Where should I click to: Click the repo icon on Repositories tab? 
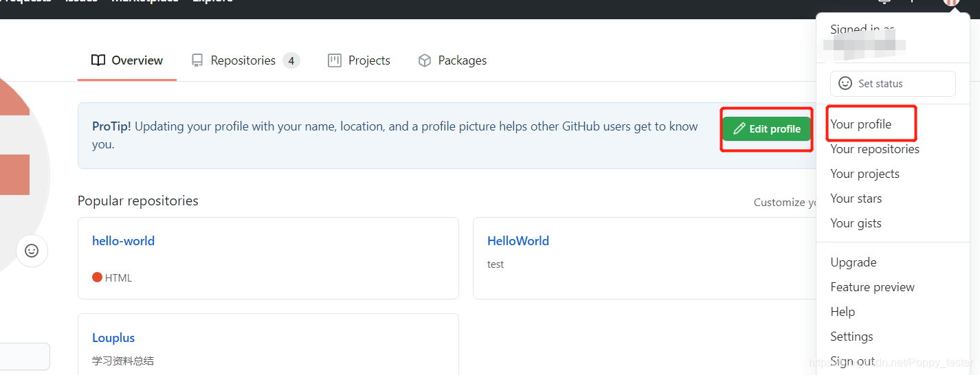tap(197, 60)
